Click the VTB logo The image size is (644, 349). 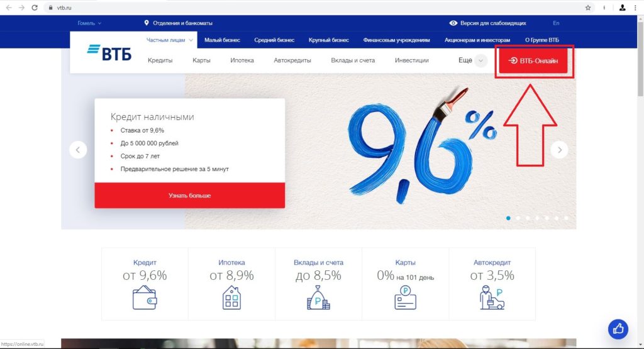click(x=109, y=53)
